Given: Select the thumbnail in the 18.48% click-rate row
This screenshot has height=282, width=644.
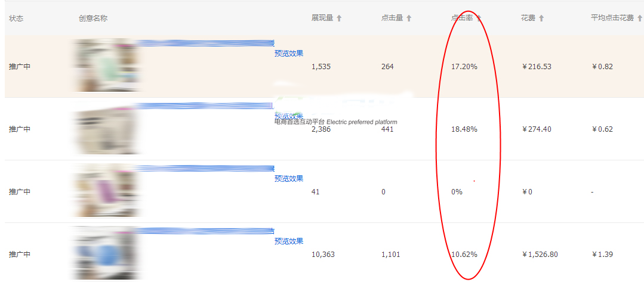Looking at the screenshot, I should pyautogui.click(x=106, y=129).
